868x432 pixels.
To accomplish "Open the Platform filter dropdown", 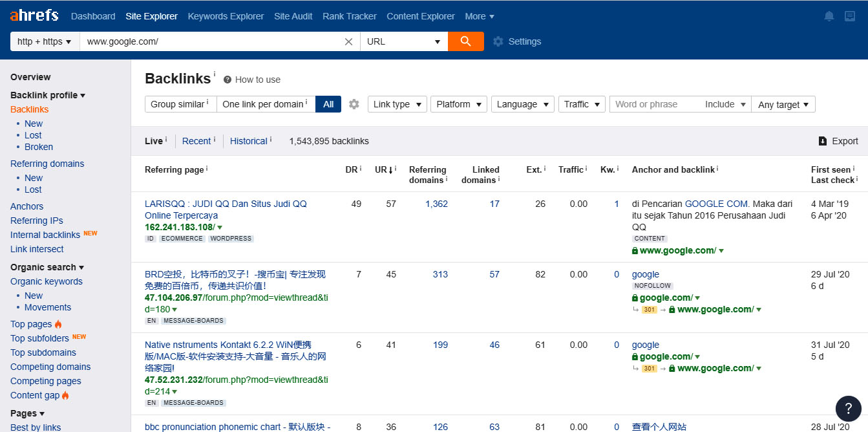I will coord(458,103).
